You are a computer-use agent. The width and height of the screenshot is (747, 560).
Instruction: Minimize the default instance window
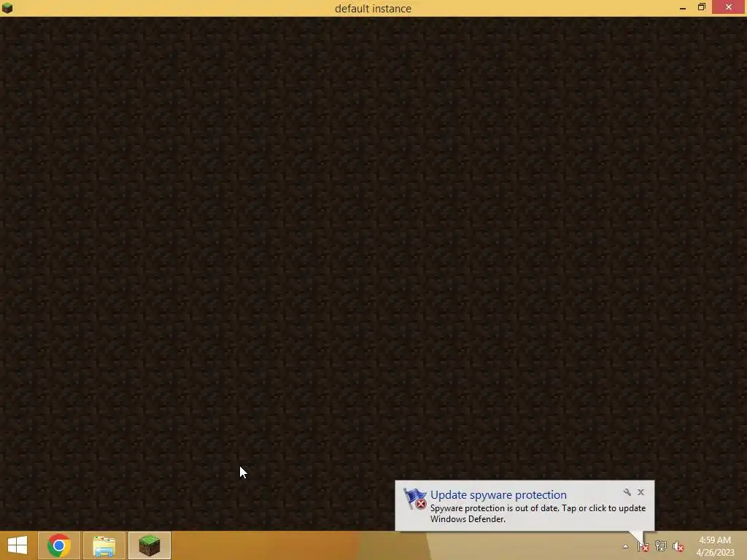683,7
